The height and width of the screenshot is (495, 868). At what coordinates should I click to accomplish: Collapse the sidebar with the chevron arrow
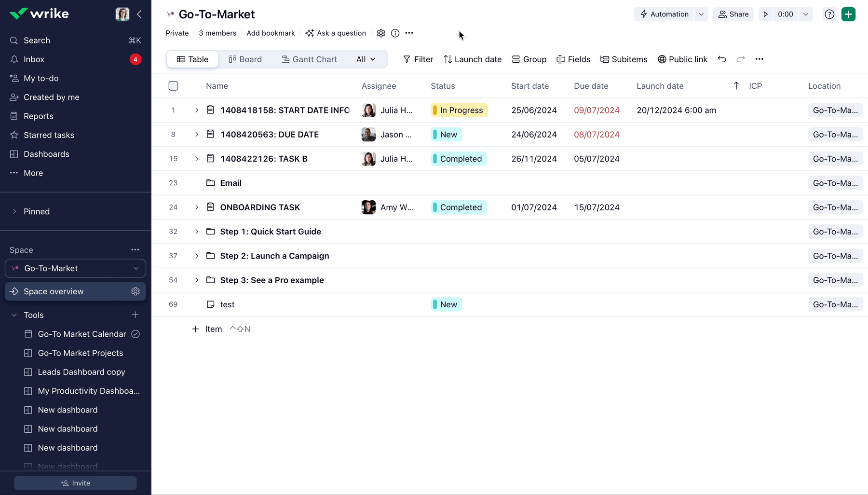139,14
